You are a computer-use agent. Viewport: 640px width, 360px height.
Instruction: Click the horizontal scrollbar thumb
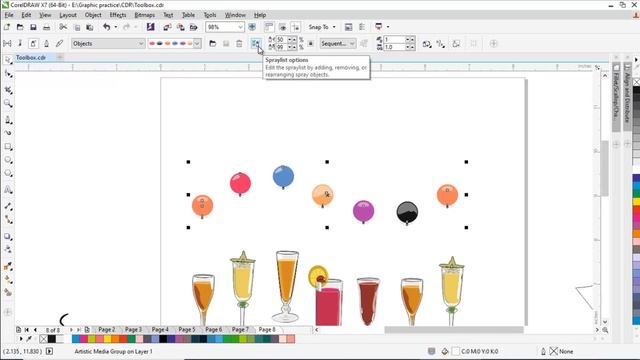coord(454,329)
